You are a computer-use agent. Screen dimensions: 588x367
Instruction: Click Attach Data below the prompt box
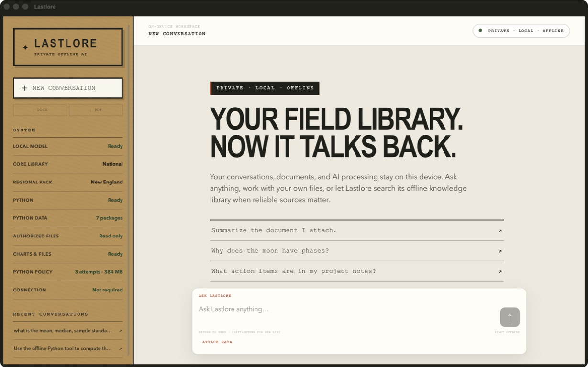pos(217,342)
